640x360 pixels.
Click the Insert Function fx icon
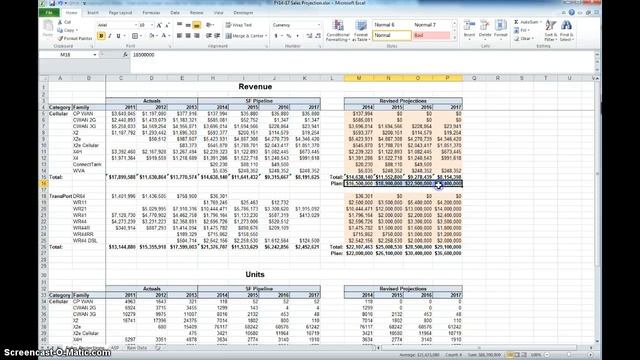pos(125,54)
